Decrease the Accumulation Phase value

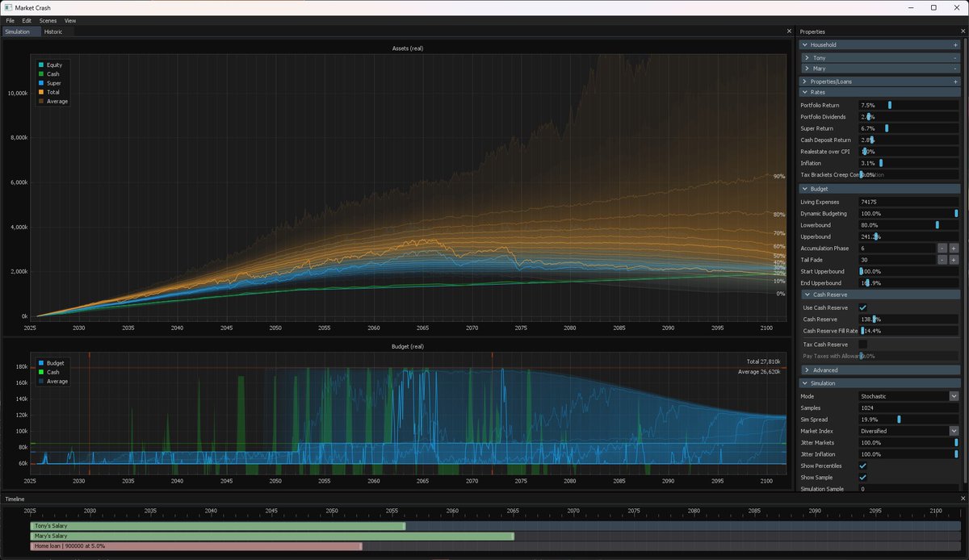click(x=942, y=249)
